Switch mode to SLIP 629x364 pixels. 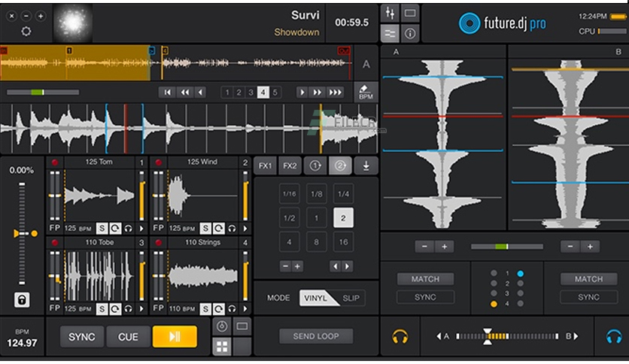click(351, 299)
